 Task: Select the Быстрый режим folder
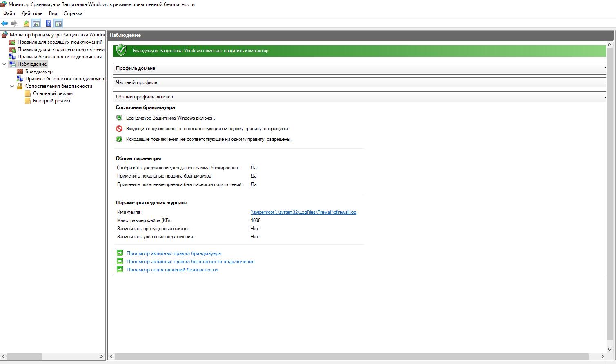(x=51, y=101)
